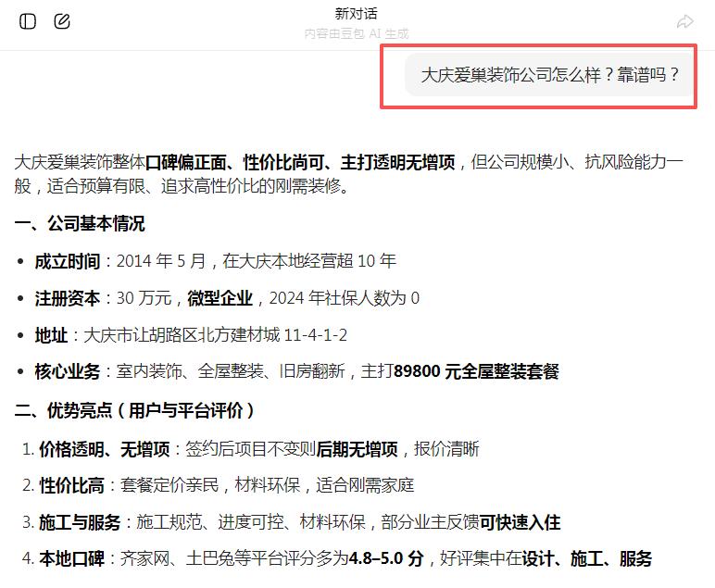Screen dimensions: 715x588
Task: Click the 内容由豆包 AI 生成 notice
Action: (357, 33)
